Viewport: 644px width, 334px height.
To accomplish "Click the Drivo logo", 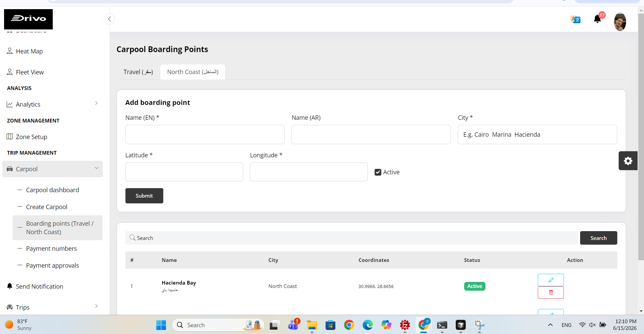I will coord(28,19).
